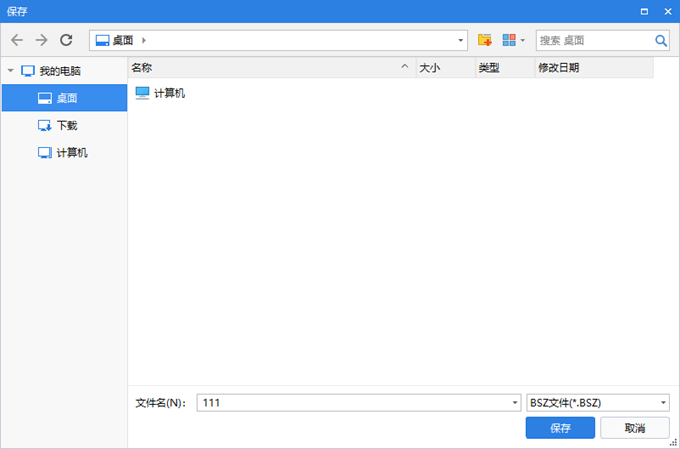Click the 保存 button

click(x=560, y=428)
